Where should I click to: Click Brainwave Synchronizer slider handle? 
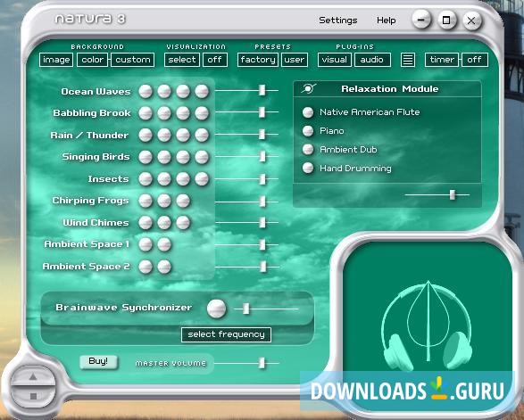click(x=246, y=309)
